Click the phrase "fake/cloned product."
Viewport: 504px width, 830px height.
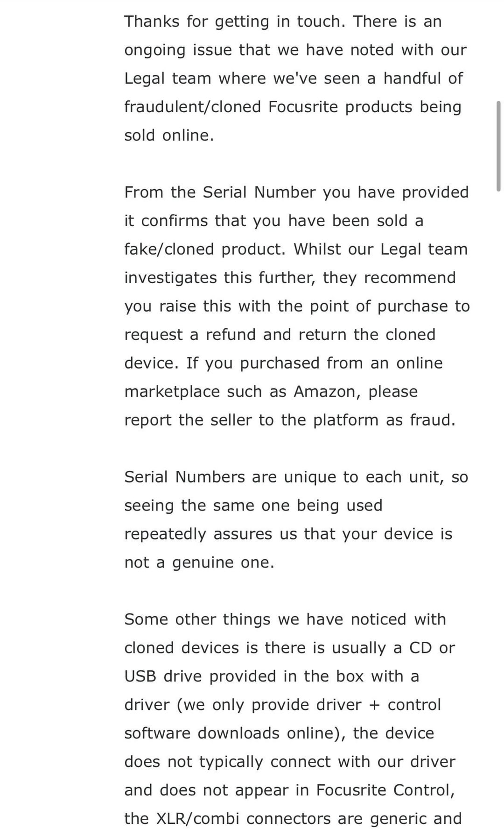tap(204, 249)
